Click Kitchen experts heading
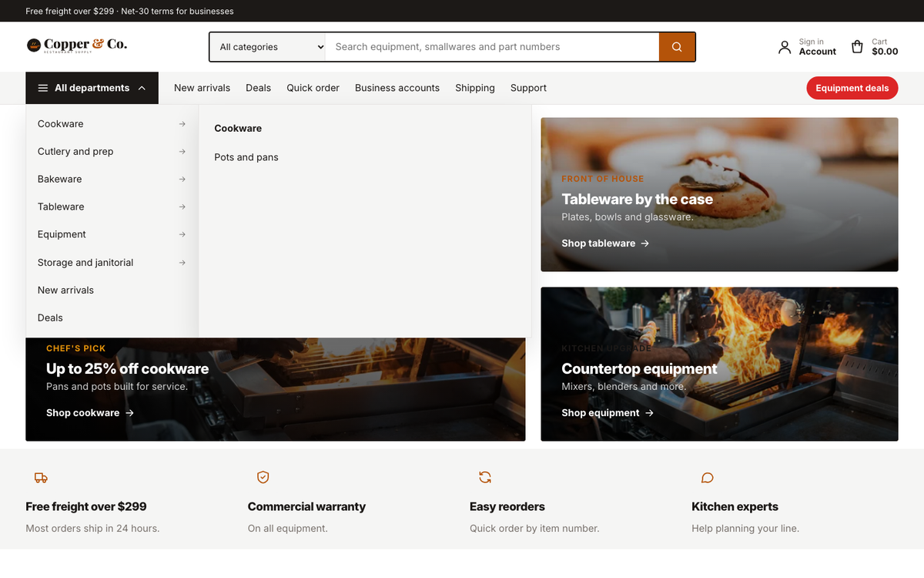The width and height of the screenshot is (924, 578). point(735,507)
